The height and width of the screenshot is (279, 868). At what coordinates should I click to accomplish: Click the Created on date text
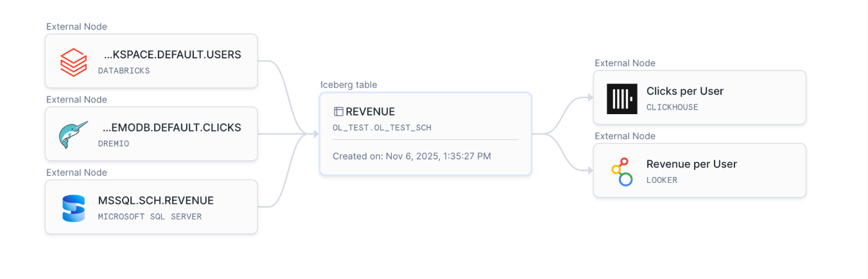coord(412,156)
